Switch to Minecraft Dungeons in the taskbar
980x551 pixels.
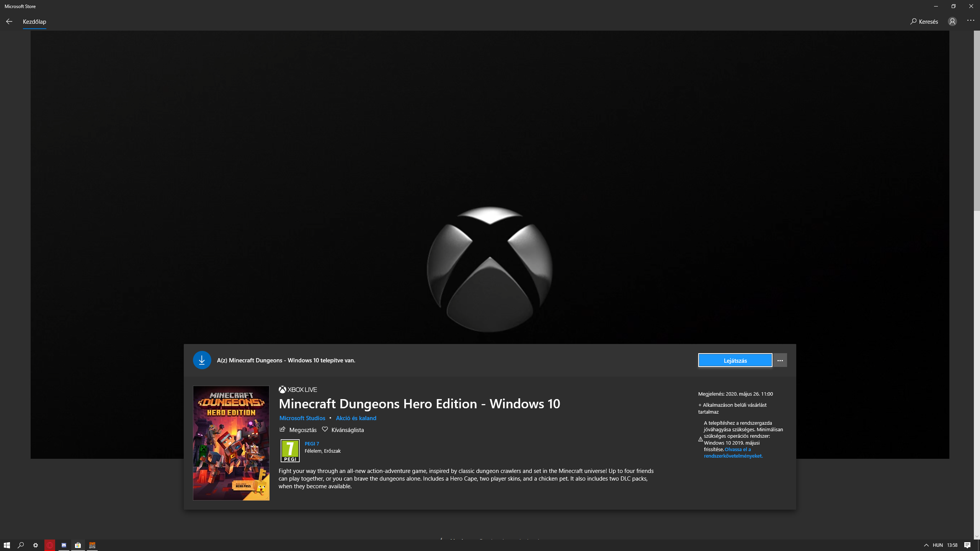pos(92,545)
